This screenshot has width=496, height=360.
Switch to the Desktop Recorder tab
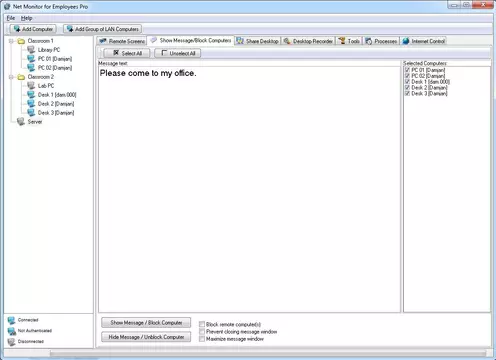[x=308, y=41]
